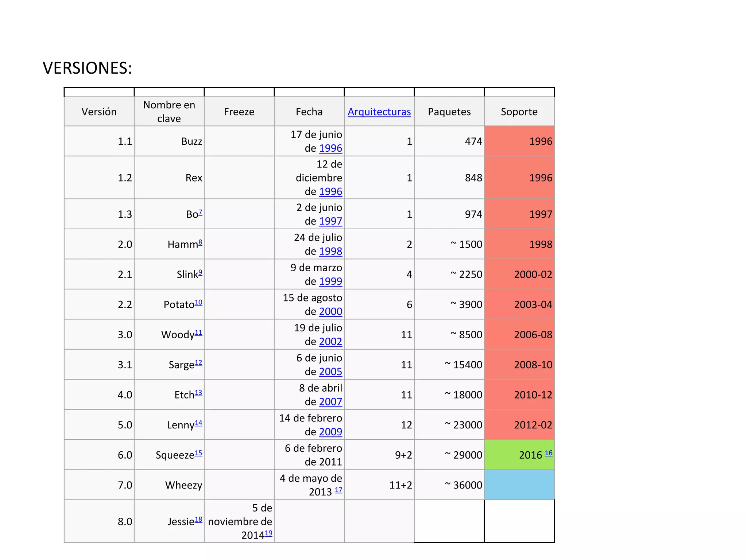Open footnote 10 beside Potato
This screenshot has width=747, height=560.
[198, 302]
